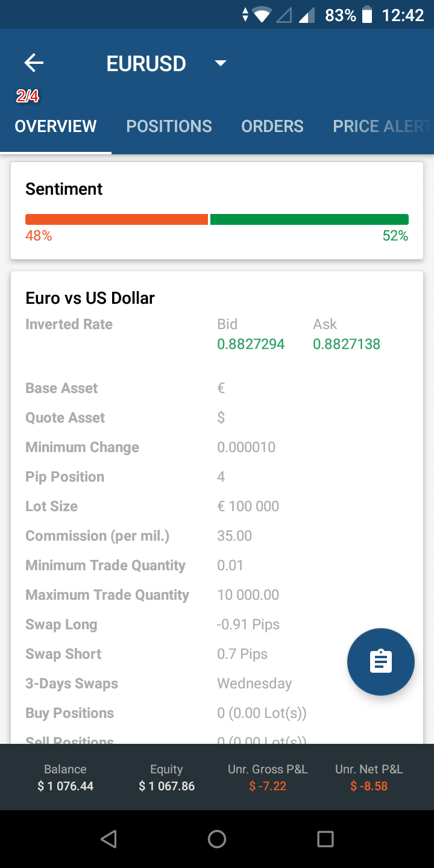434x868 pixels.
Task: Tap the Wi-Fi icon in status bar
Action: click(x=262, y=15)
